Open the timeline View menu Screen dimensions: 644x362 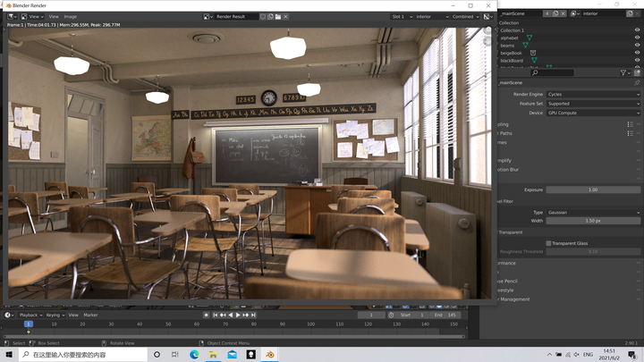tap(73, 316)
